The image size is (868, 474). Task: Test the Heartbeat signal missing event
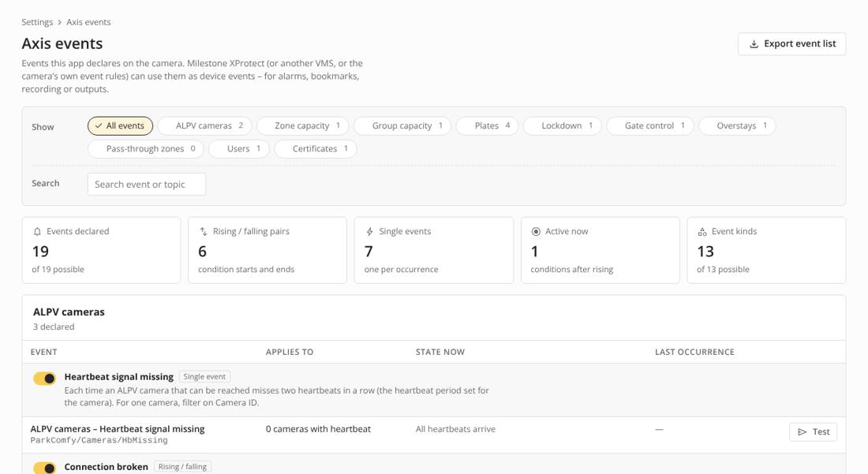(x=814, y=432)
